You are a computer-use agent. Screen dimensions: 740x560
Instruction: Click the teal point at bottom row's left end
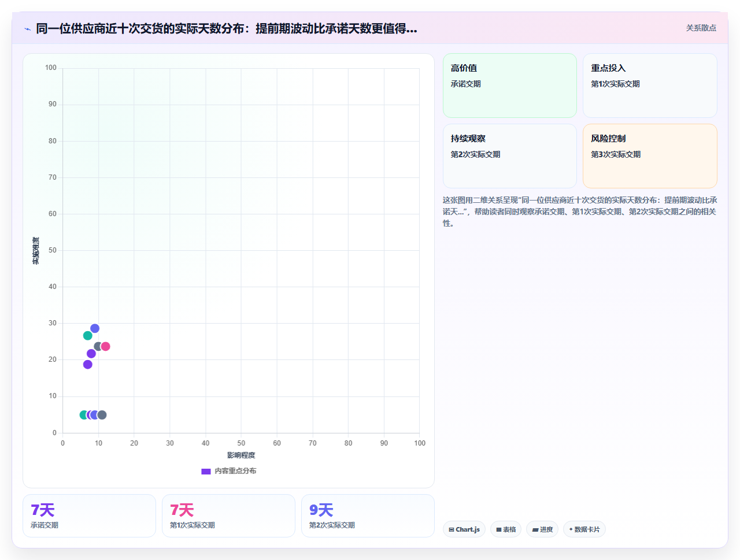pos(84,415)
